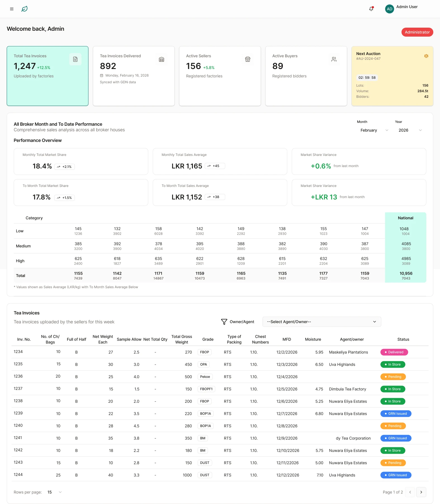
Task: Click the Status column header
Action: tap(403, 339)
